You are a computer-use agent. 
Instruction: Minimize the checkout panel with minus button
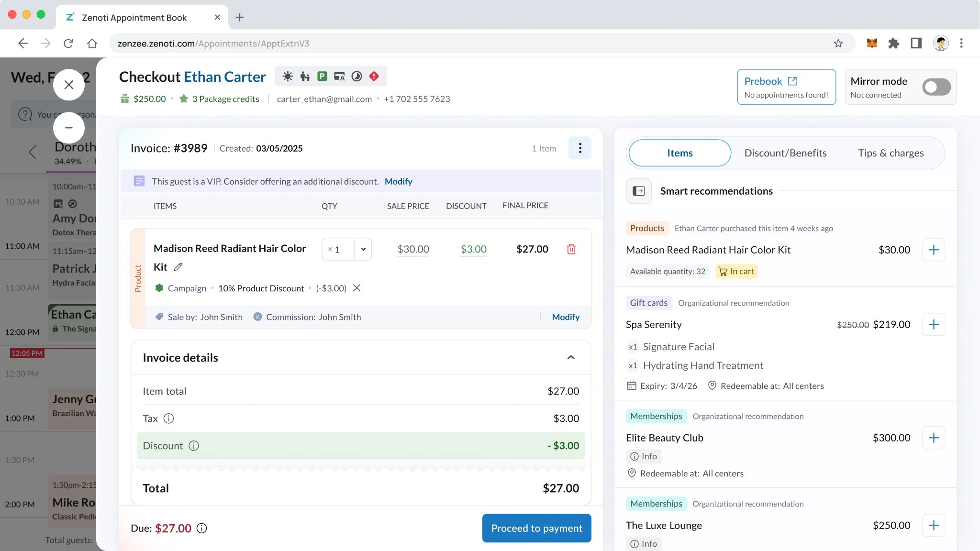click(x=68, y=128)
